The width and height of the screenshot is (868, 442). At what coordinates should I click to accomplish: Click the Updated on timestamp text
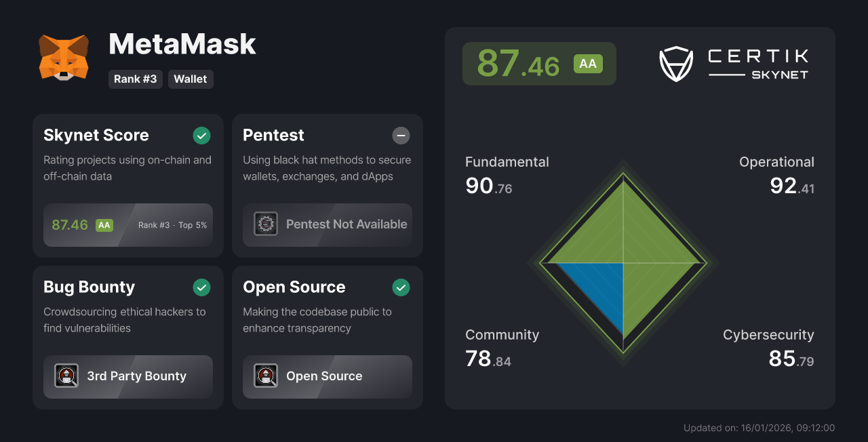[759, 428]
